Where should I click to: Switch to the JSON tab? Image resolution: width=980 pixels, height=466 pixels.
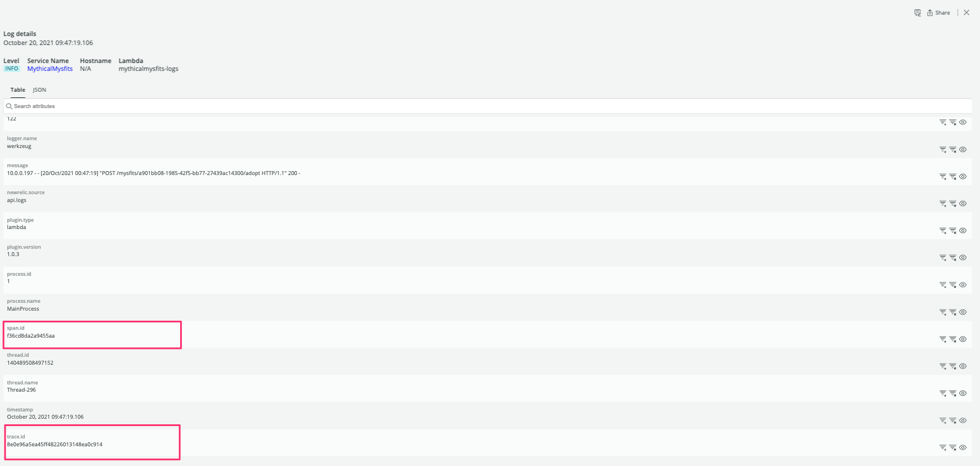tap(39, 90)
